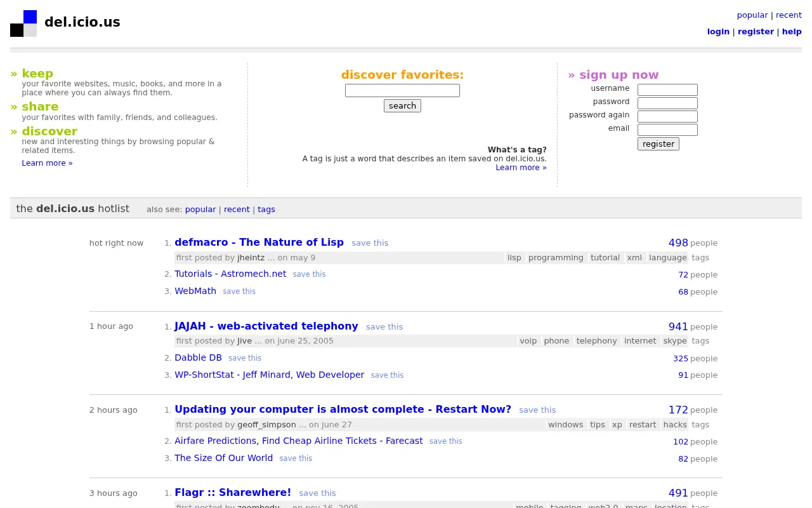The height and width of the screenshot is (508, 812).
Task: Open popular link in hotlist bar
Action: click(x=200, y=210)
